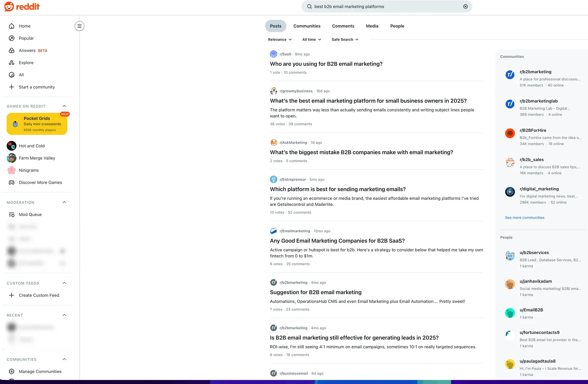The image size is (588, 384).
Task: Clear the search field with X icon
Action: click(465, 7)
